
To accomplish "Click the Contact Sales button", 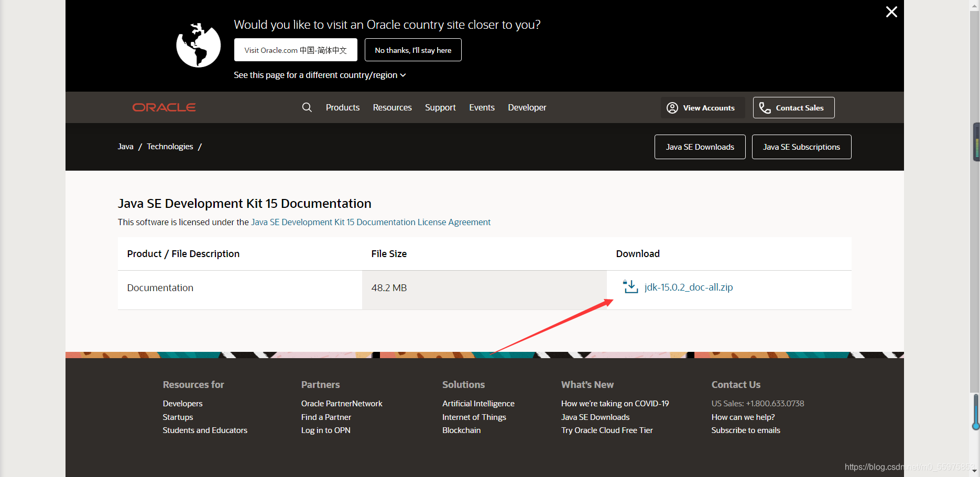I will point(794,108).
